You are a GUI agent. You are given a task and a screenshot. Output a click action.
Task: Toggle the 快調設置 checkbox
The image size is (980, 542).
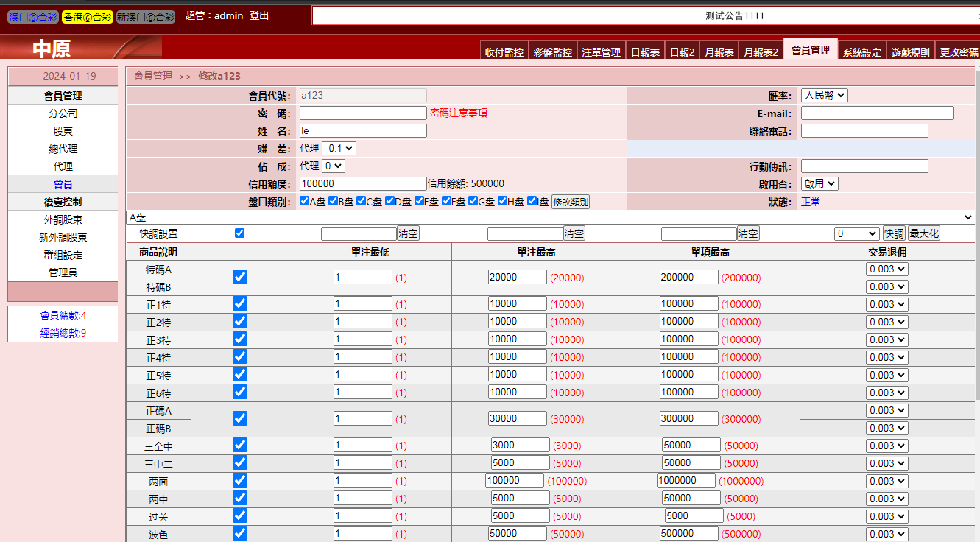pyautogui.click(x=239, y=233)
